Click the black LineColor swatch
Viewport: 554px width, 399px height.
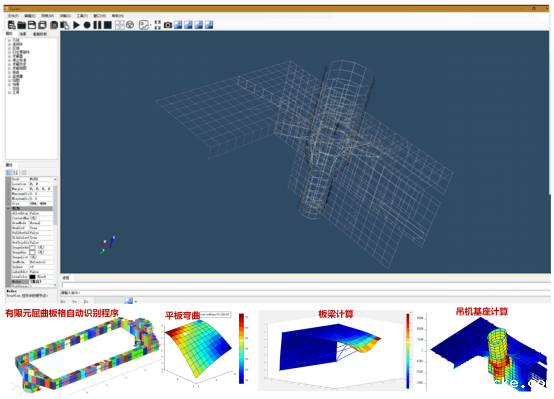[x=33, y=277]
